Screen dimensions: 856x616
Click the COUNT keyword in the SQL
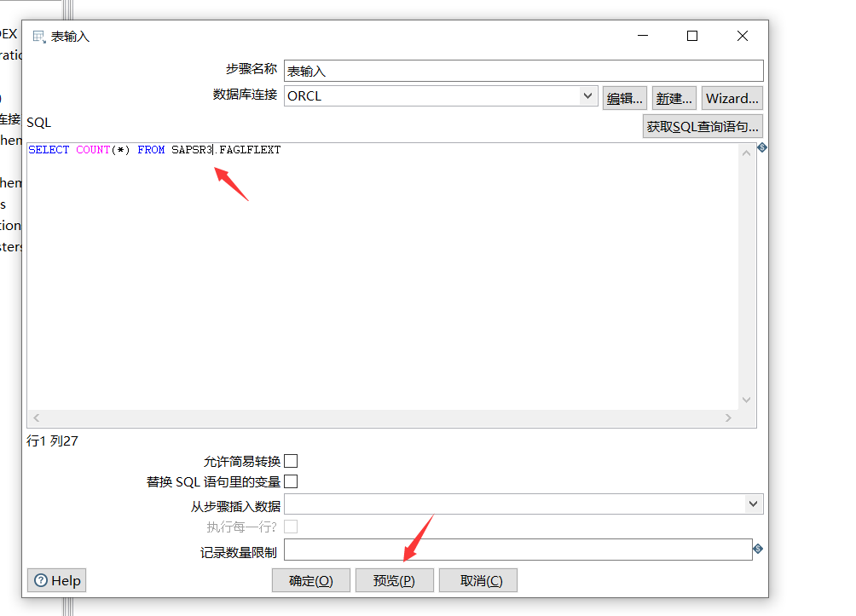click(93, 149)
